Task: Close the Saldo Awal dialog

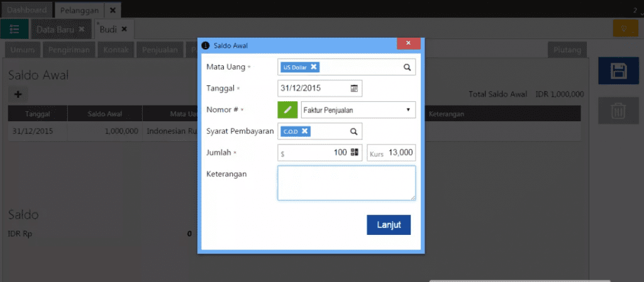Action: [408, 43]
